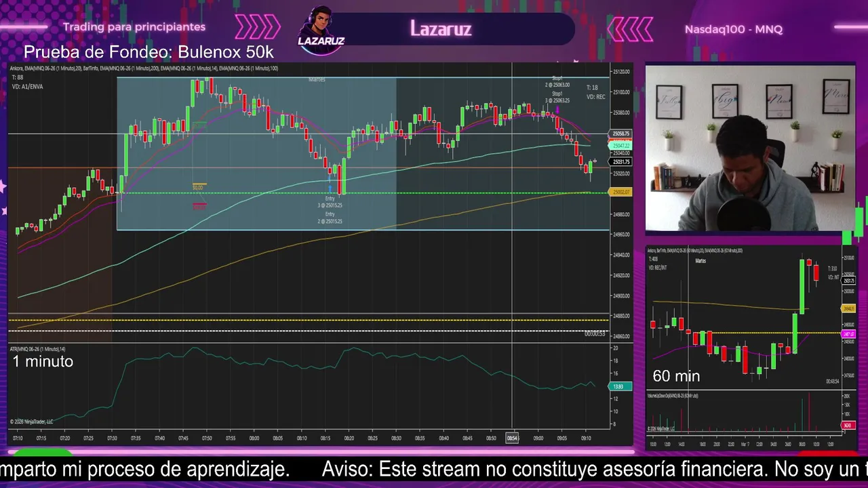Click the 'Martes' session label on main chart
868x488 pixels.
pos(317,79)
